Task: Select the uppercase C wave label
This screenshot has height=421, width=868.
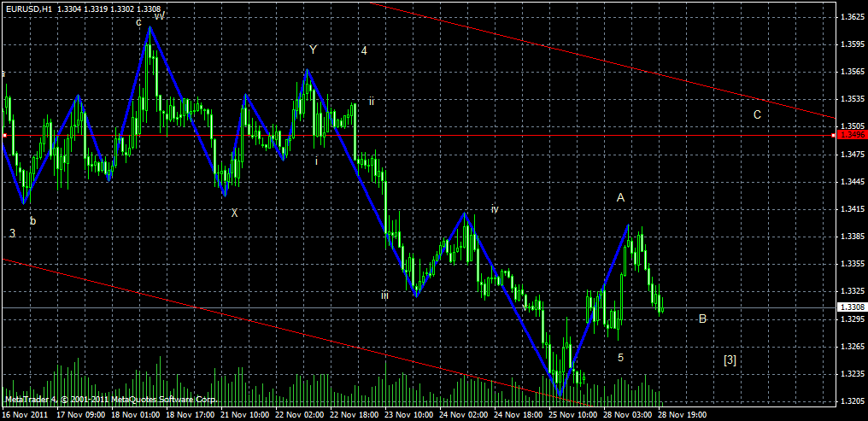Action: point(757,115)
